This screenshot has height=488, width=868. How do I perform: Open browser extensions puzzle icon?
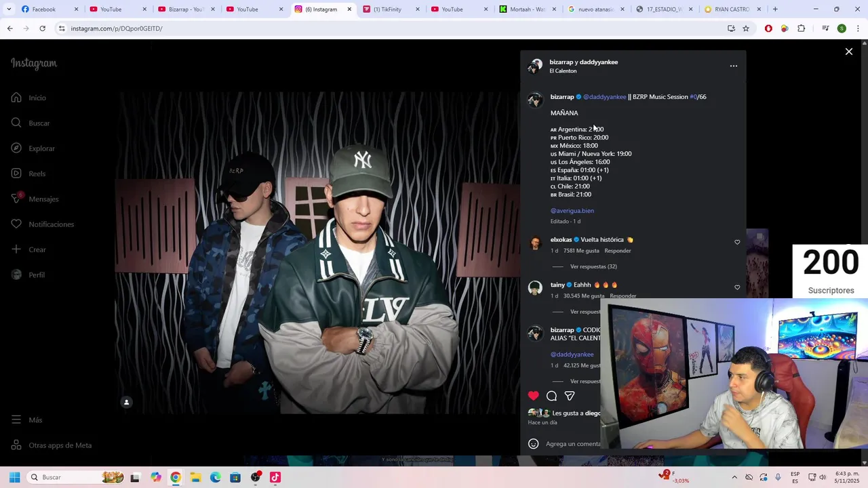coord(802,28)
